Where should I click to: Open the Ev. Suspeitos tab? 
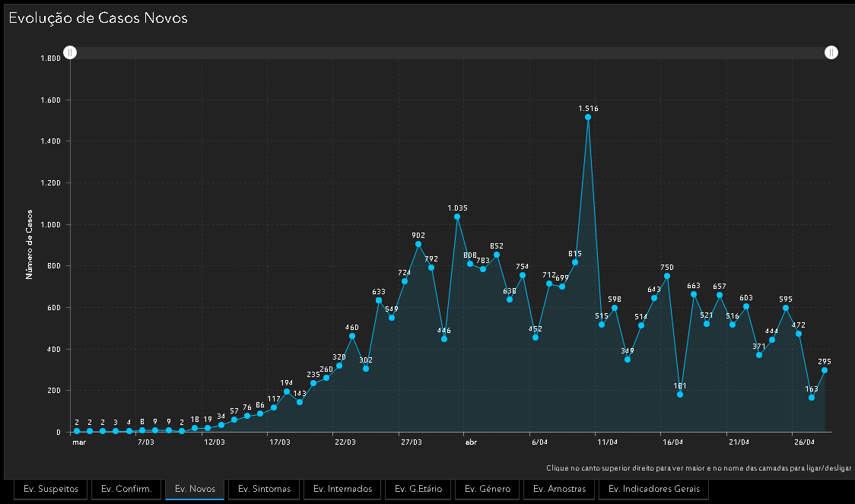coord(51,489)
